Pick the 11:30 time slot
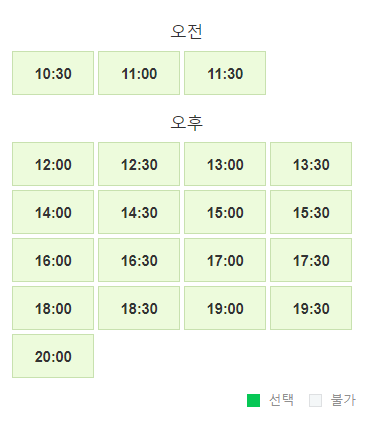This screenshot has width=366, height=426. [x=225, y=73]
